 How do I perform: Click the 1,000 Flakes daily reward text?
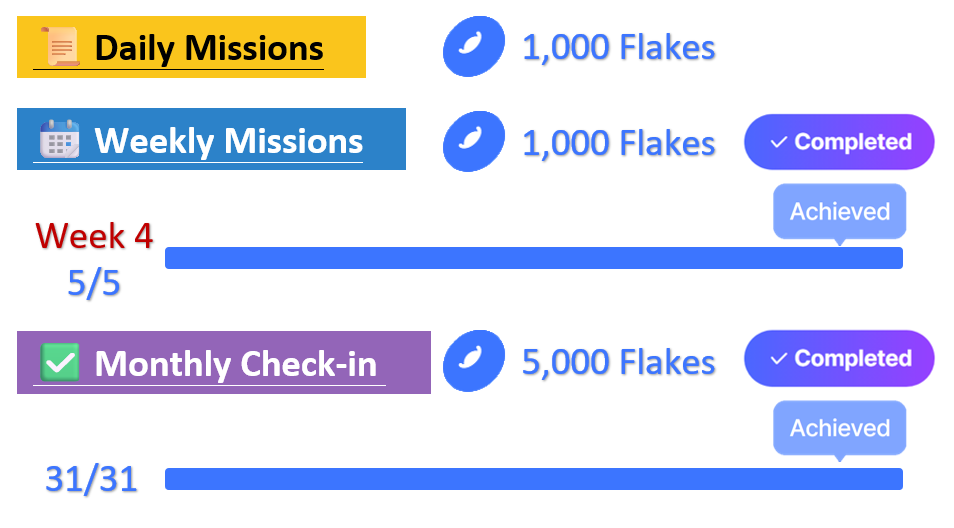618,47
